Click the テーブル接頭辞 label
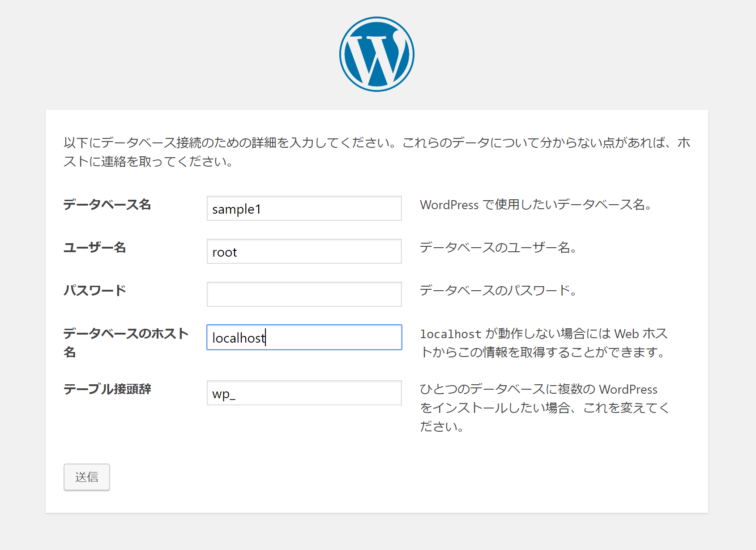This screenshot has height=550, width=756. [x=107, y=390]
